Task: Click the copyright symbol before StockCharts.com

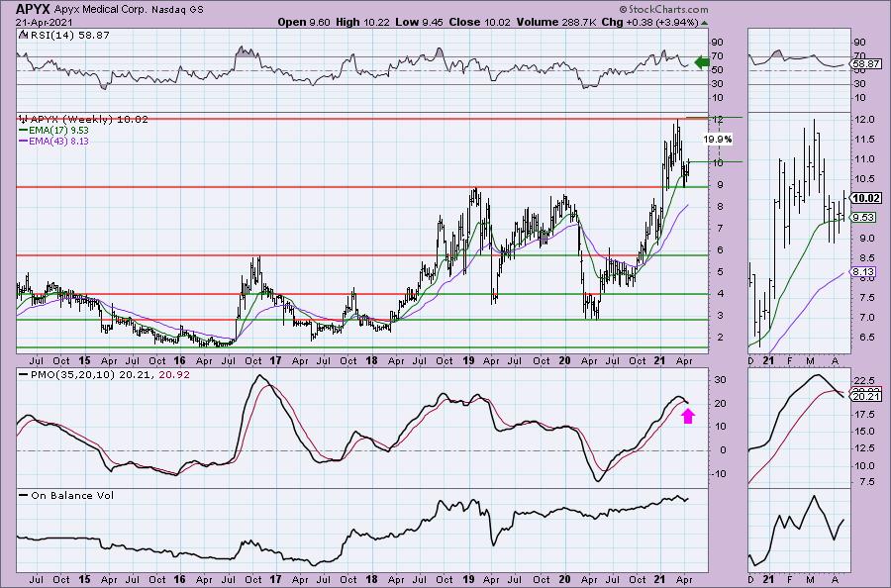Action: click(x=623, y=10)
